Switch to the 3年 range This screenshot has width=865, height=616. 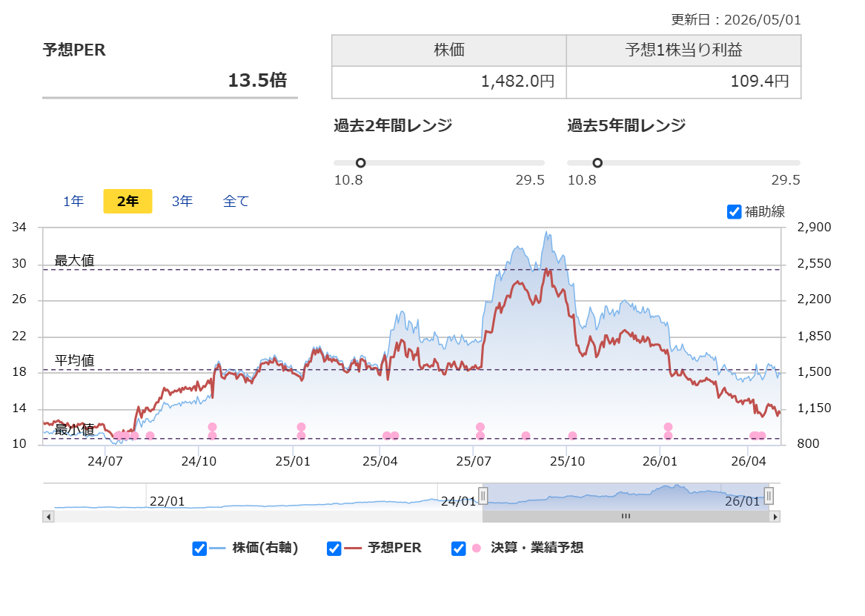coord(182,202)
